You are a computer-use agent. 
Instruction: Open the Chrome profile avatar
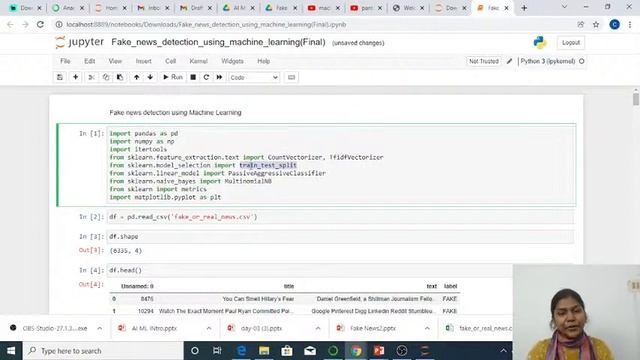(x=614, y=24)
